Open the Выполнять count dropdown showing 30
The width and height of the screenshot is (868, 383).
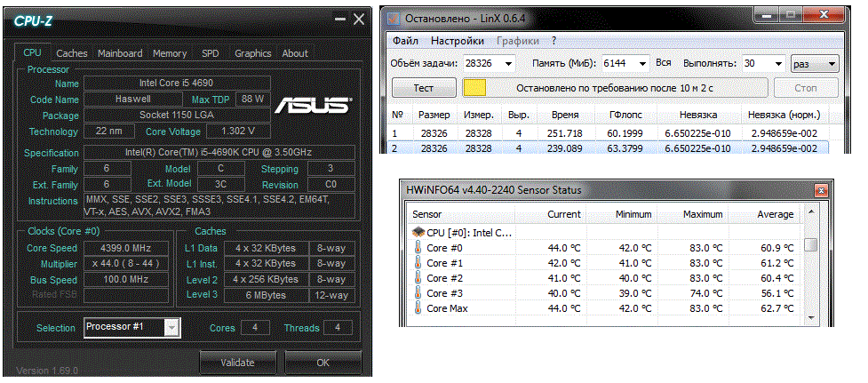pos(779,64)
